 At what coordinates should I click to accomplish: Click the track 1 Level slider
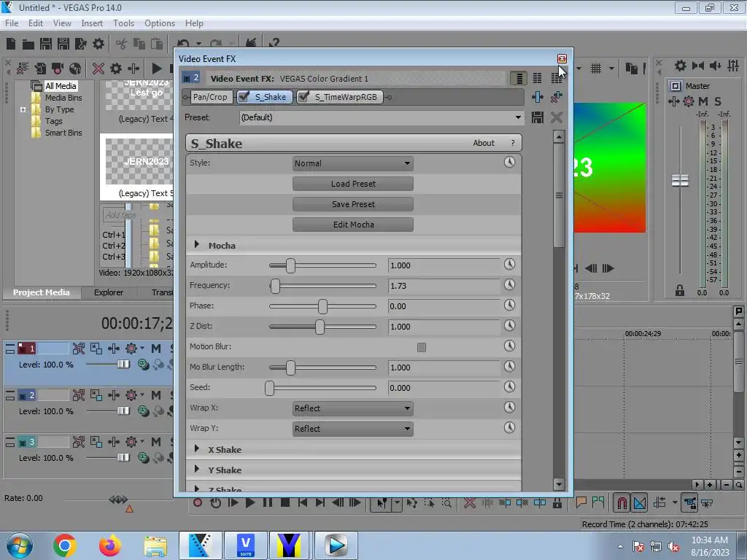[123, 365]
